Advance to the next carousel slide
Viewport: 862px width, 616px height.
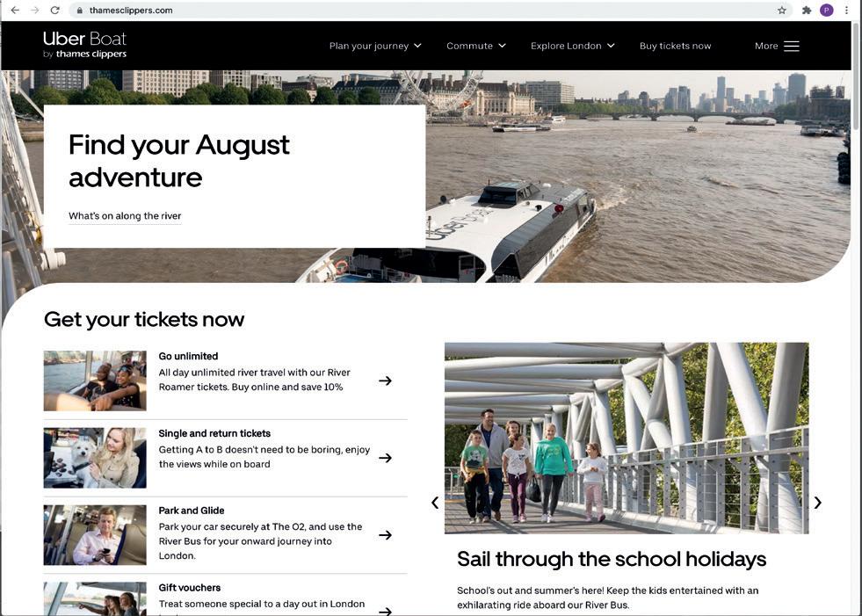click(818, 502)
